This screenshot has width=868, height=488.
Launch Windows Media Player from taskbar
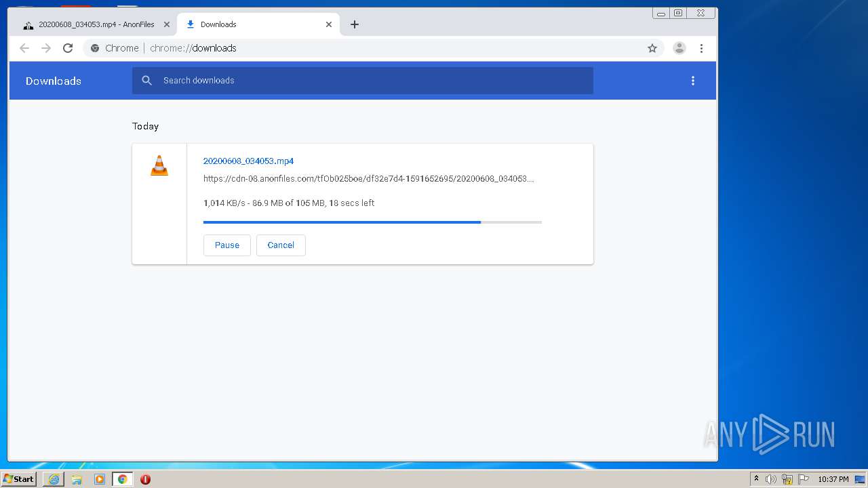[x=100, y=479]
